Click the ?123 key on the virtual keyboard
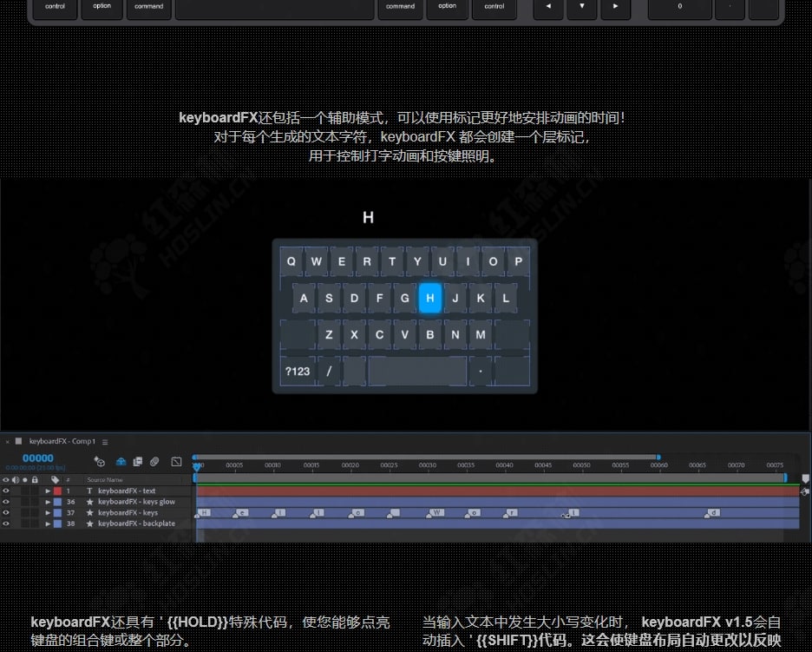The image size is (812, 652). 298,371
